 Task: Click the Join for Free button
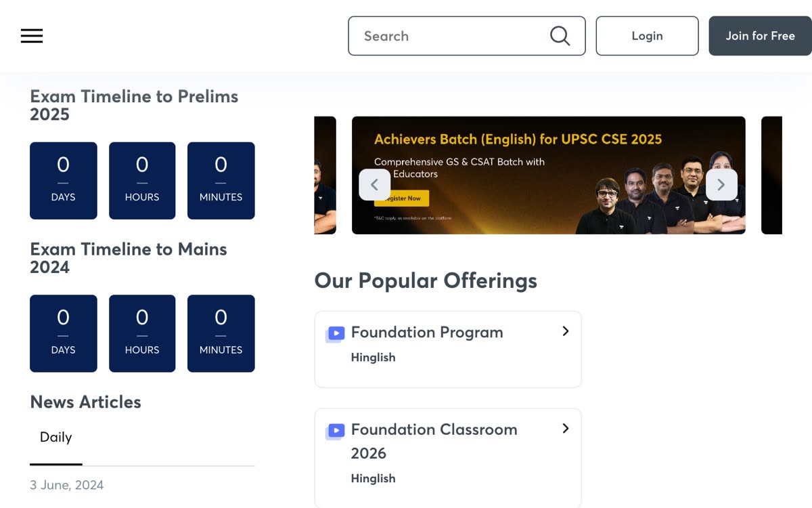coord(760,36)
